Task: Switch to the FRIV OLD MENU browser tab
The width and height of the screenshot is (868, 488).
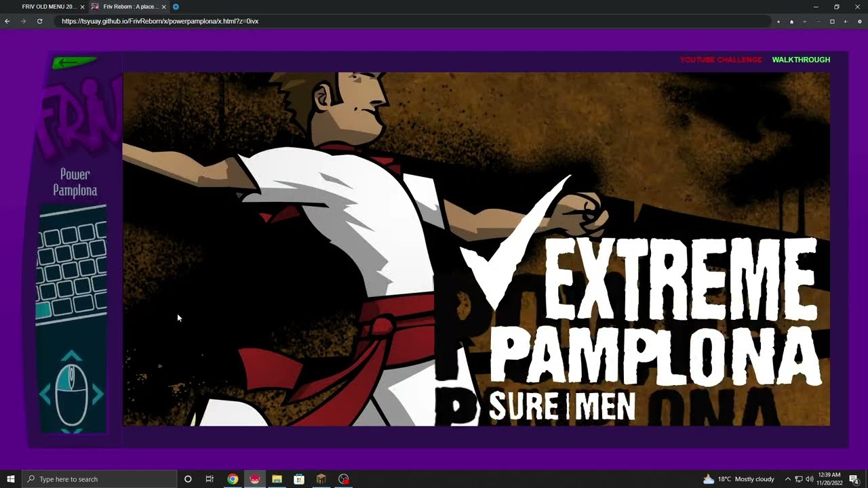Action: (x=48, y=7)
